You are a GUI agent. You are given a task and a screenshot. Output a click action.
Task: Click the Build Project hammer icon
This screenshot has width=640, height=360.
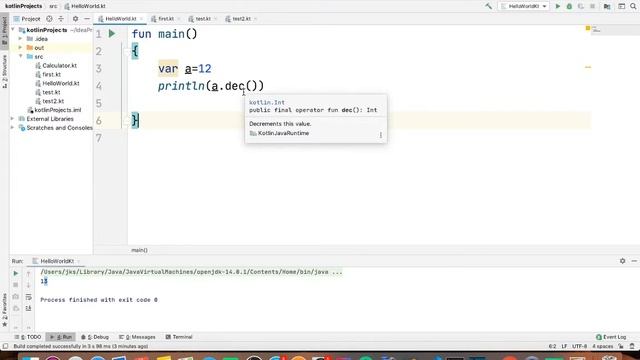489,6
